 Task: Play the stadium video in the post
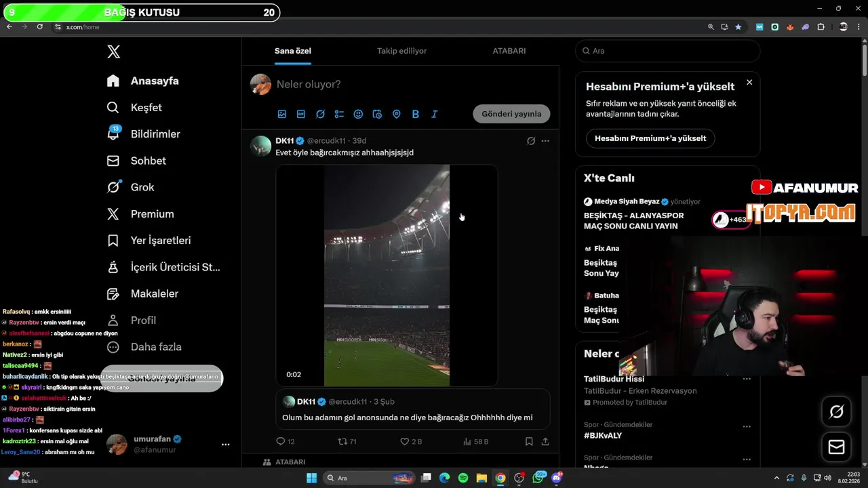click(x=387, y=275)
